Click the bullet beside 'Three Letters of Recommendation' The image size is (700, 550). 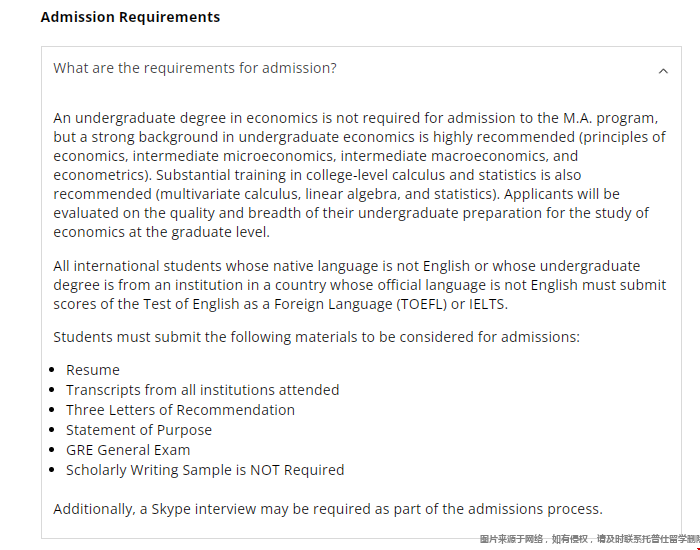click(52, 410)
